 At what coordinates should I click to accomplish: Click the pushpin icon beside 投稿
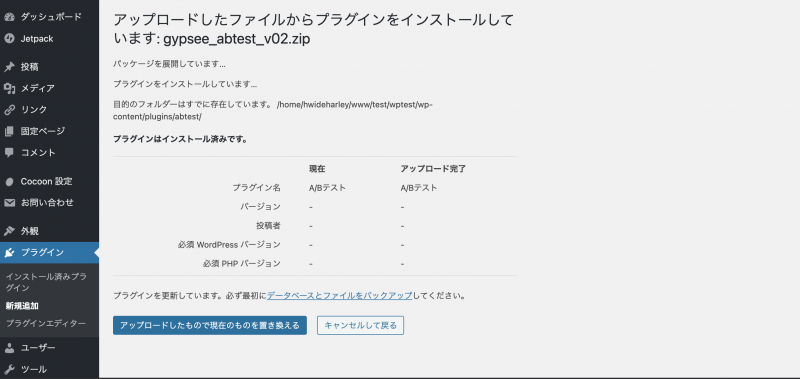pos(9,67)
